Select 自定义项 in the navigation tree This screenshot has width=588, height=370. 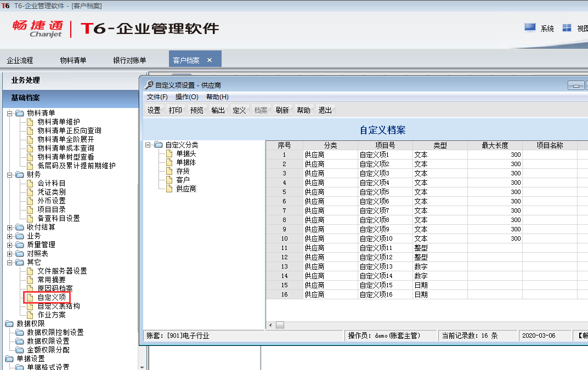pos(52,297)
